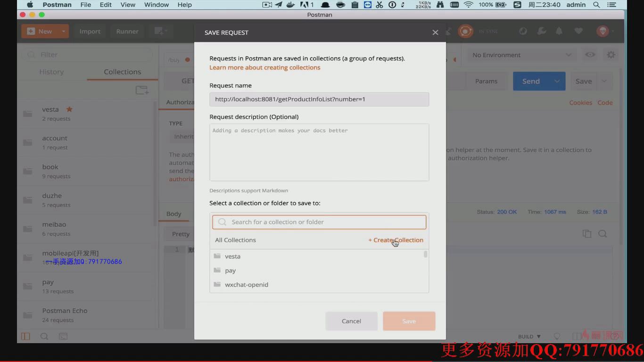Open the File menu
This screenshot has width=644, height=362.
click(x=86, y=5)
